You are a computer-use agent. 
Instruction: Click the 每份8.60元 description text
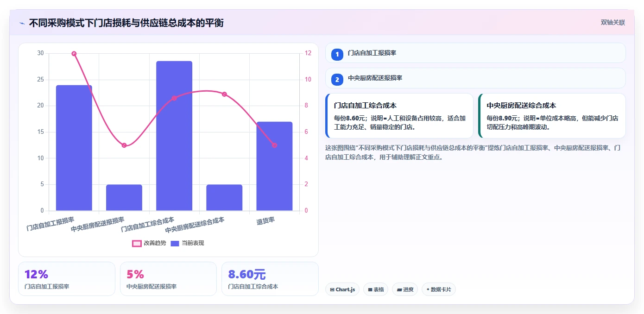(x=399, y=123)
